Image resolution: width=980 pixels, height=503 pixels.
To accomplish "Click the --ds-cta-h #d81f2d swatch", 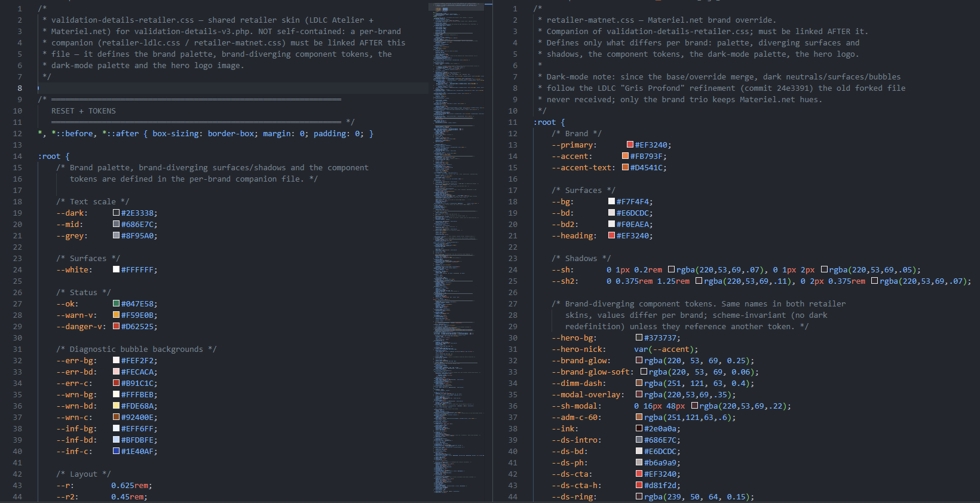I will pos(639,485).
